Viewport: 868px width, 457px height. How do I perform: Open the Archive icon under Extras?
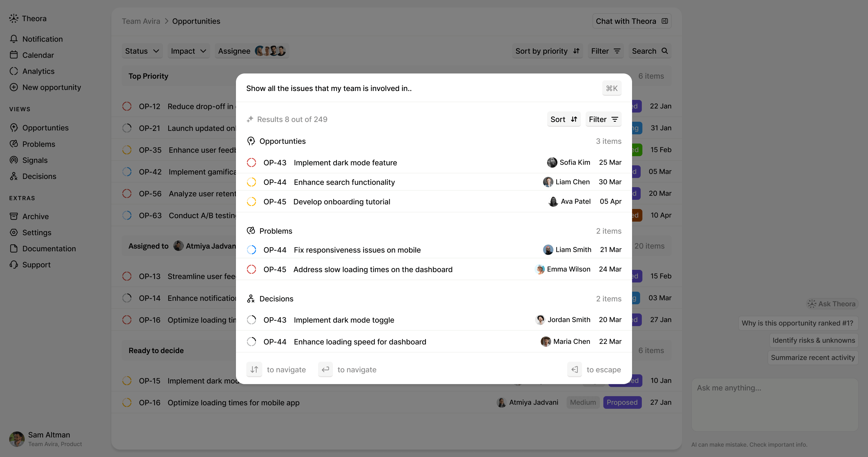click(x=14, y=216)
